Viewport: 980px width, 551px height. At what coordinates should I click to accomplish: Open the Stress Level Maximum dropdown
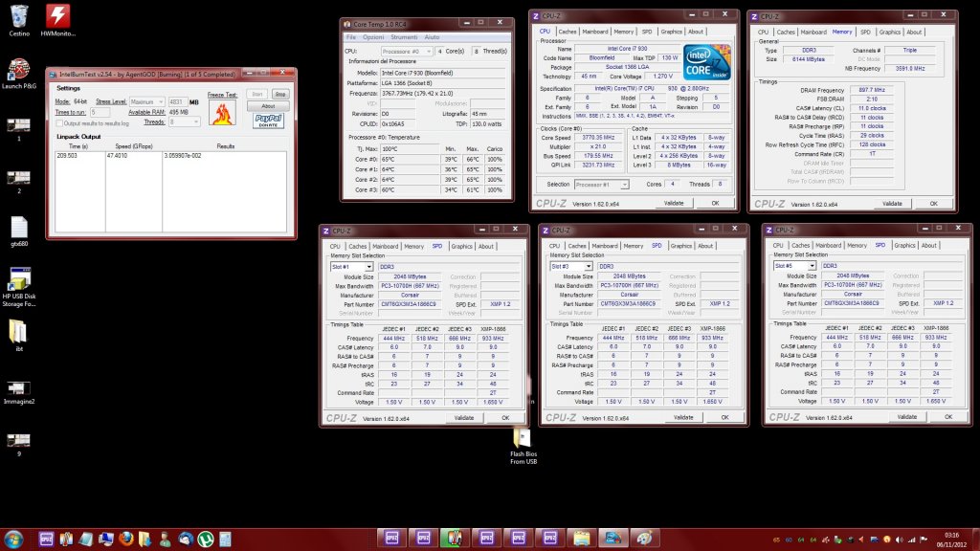coord(147,101)
